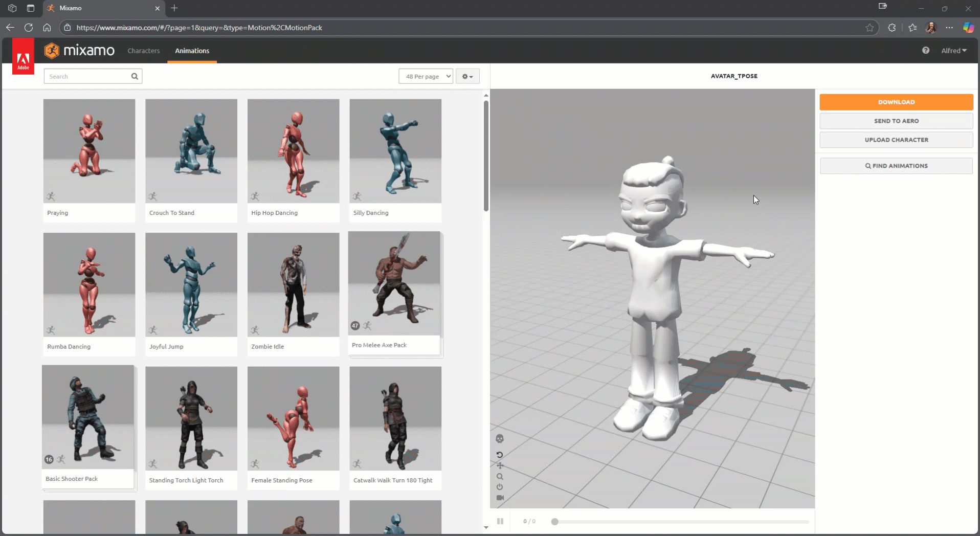Switch to the Characters tab
This screenshot has height=536, width=980.
(x=144, y=51)
